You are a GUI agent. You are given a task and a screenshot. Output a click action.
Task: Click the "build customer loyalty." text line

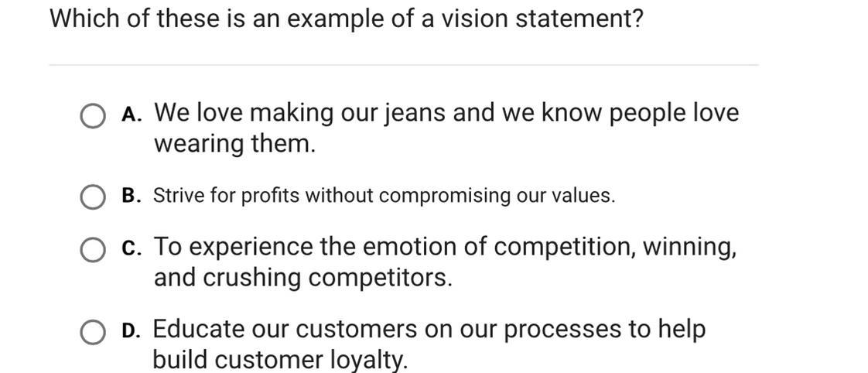pos(280,360)
